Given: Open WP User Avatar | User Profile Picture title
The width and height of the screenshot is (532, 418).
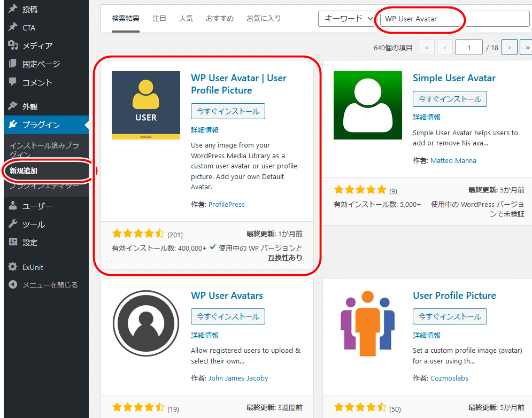Looking at the screenshot, I should [238, 84].
